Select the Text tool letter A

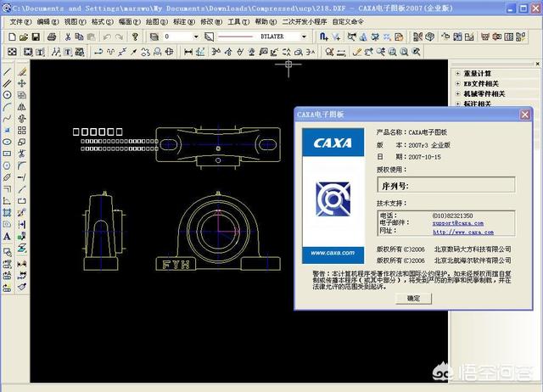pyautogui.click(x=8, y=237)
